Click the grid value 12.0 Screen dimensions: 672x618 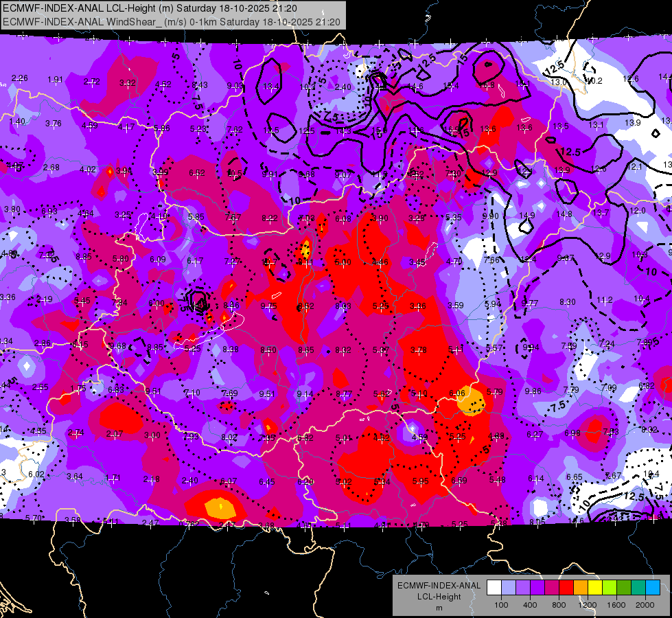pyautogui.click(x=638, y=210)
